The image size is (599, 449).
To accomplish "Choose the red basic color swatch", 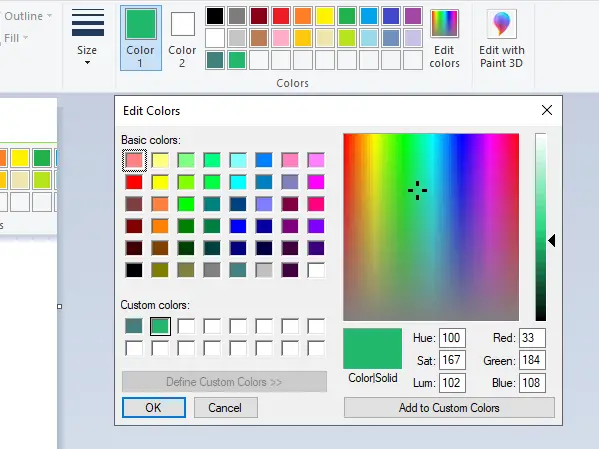I will tap(134, 182).
